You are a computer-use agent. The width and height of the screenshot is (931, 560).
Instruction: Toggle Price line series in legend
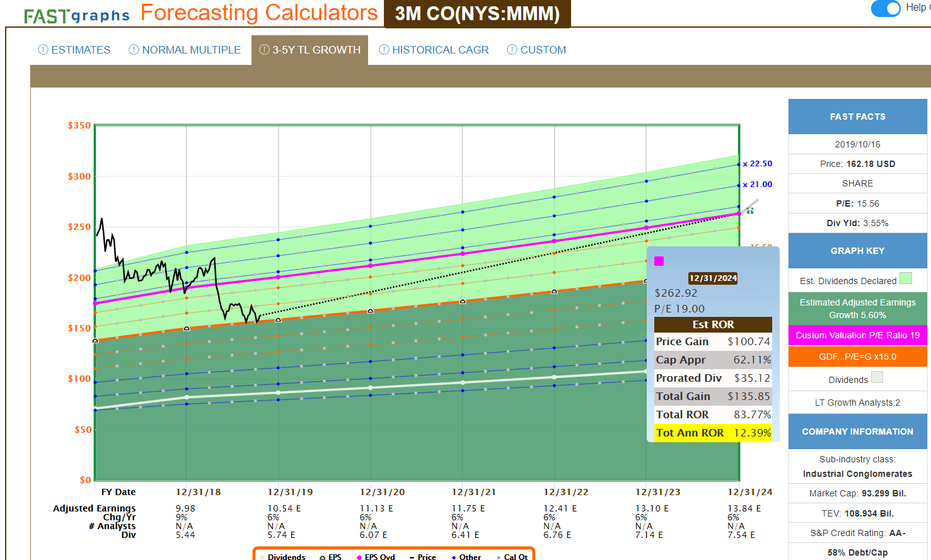pos(422,557)
